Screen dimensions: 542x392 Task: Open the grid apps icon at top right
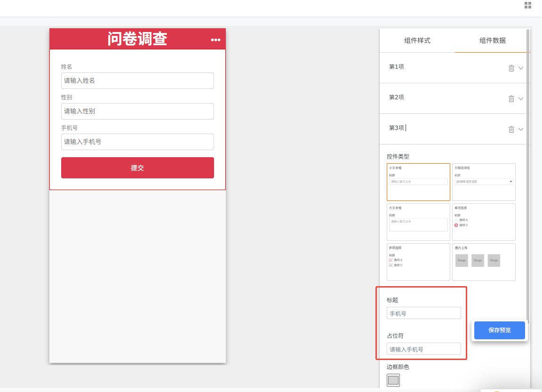pyautogui.click(x=528, y=5)
